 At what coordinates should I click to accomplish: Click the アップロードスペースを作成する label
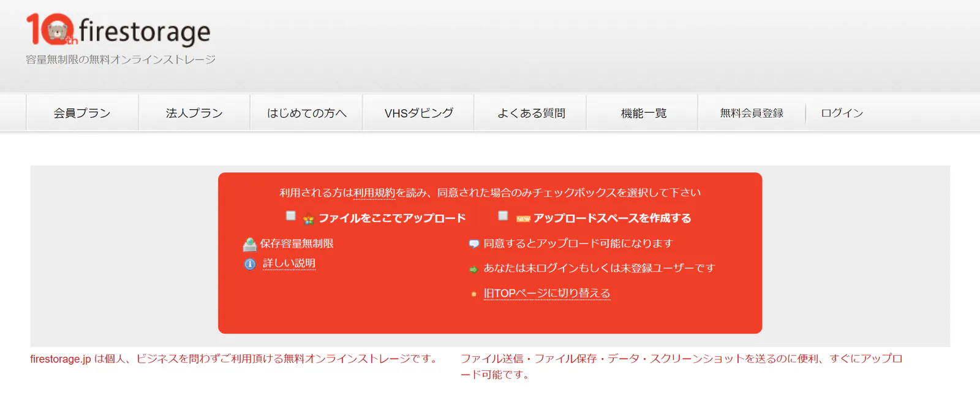coord(612,218)
